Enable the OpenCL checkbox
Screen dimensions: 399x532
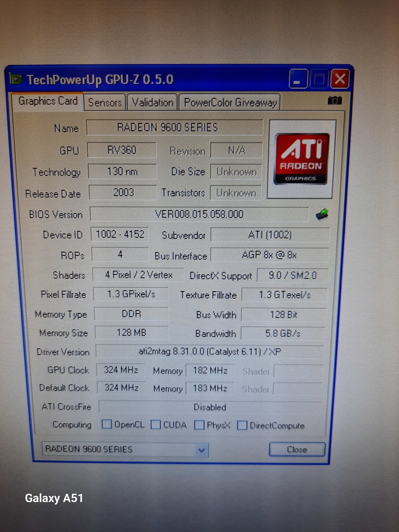point(107,424)
